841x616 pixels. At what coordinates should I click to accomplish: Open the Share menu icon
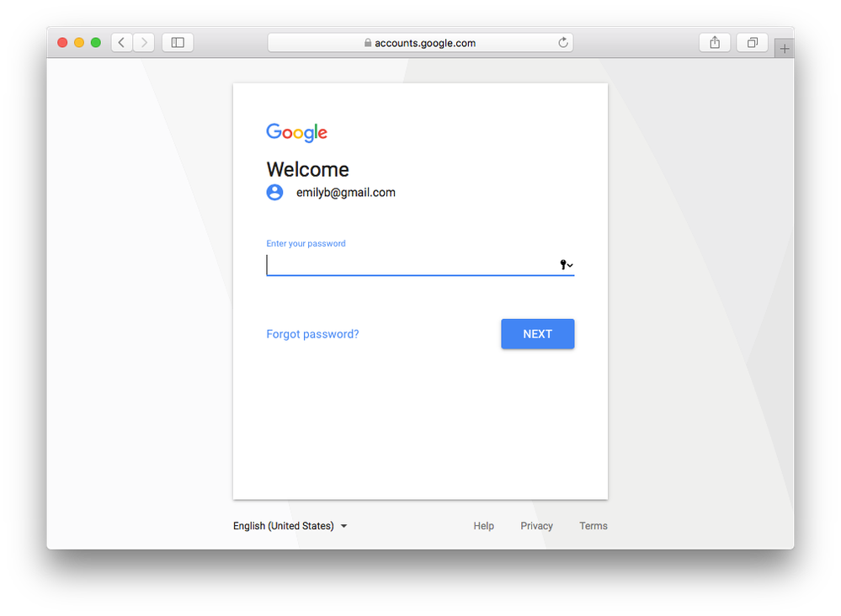715,42
